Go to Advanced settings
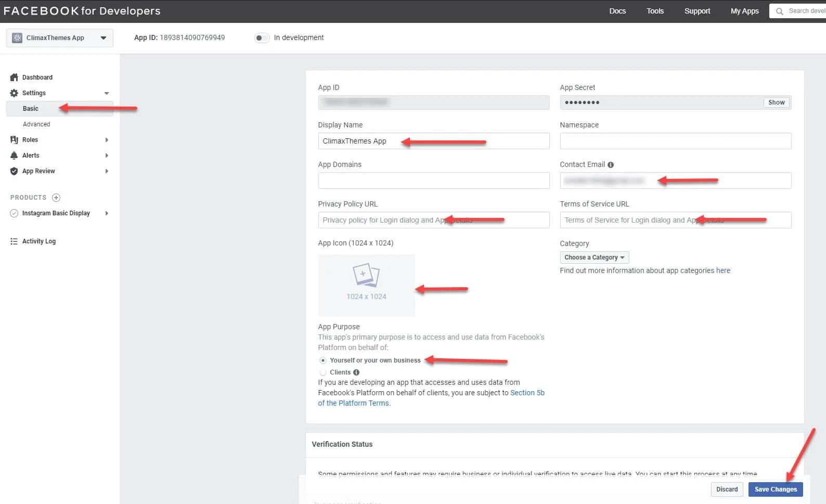Screen dimensions: 826x504 36,124
